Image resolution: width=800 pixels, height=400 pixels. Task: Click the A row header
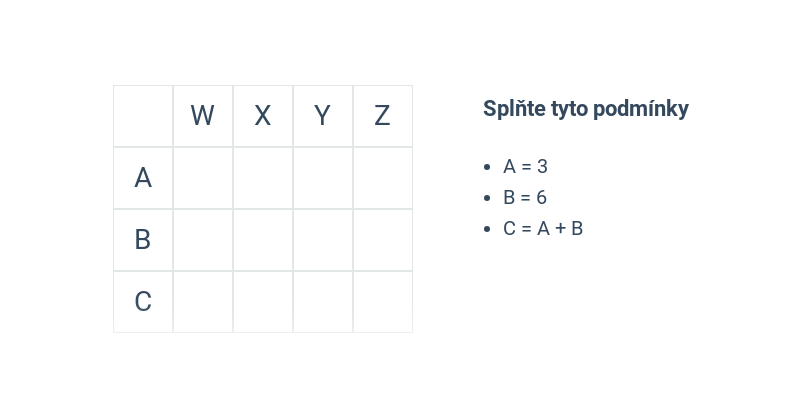pos(143,178)
